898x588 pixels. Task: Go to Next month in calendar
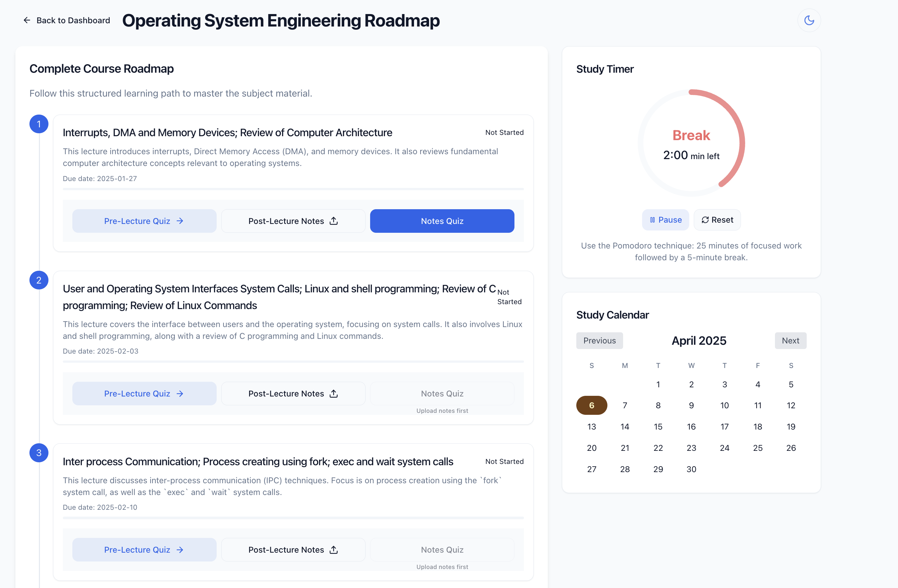(x=790, y=341)
